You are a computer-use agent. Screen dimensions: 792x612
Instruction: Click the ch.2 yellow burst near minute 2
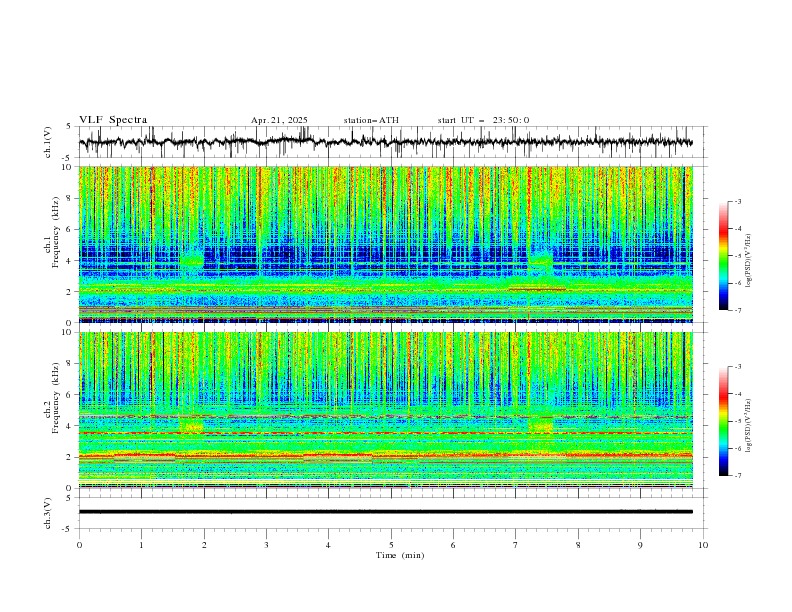point(192,427)
